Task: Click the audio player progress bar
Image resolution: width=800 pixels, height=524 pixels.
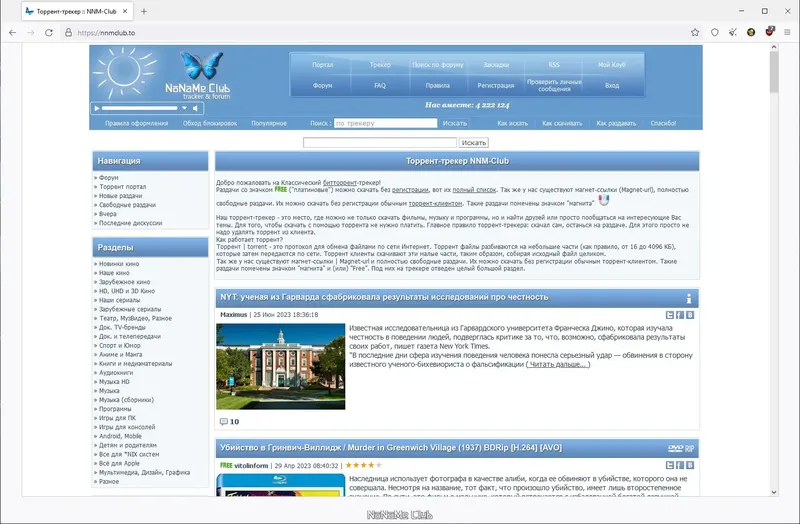Action: pos(139,108)
